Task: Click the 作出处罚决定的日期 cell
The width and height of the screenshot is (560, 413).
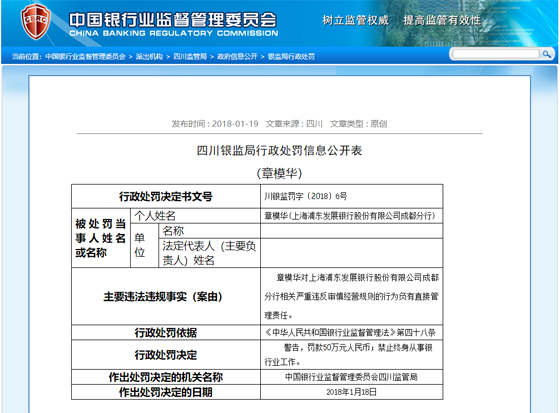Action: tap(166, 392)
